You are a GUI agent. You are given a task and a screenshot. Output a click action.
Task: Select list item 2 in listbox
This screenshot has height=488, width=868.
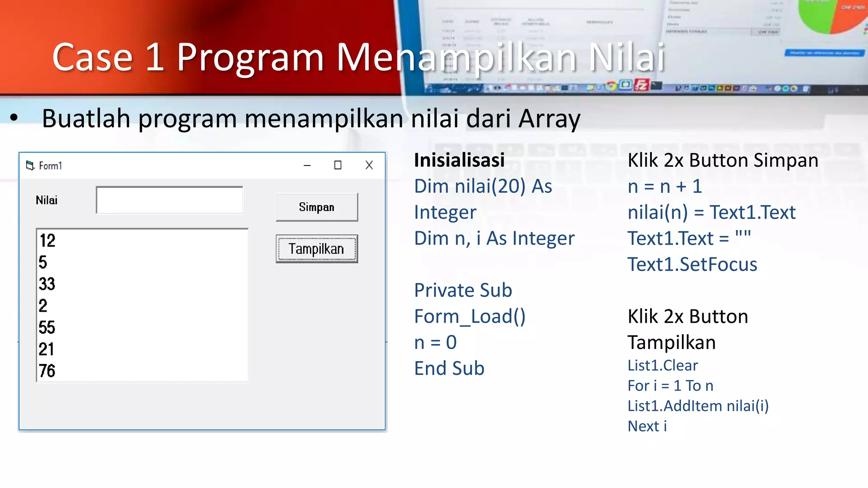[x=43, y=305]
